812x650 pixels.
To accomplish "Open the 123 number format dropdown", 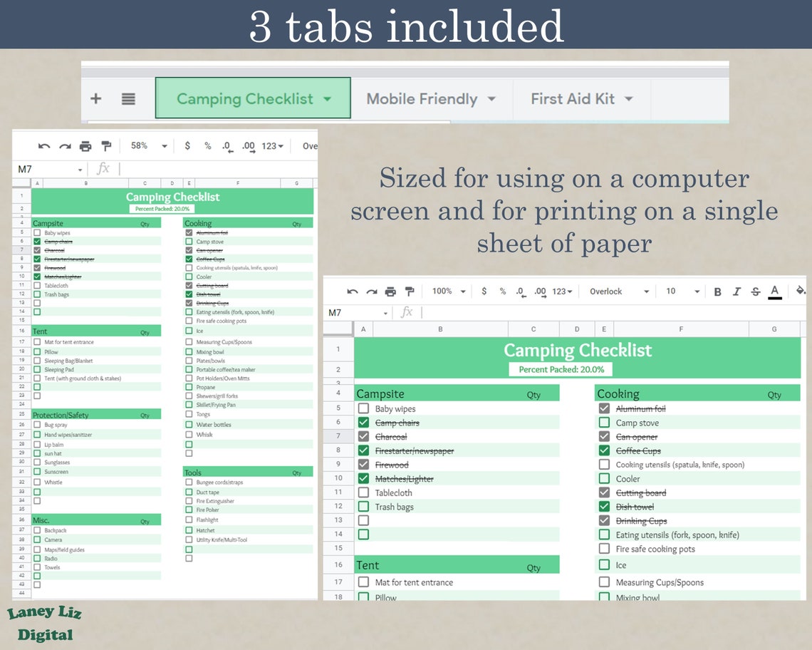I will coord(559,291).
